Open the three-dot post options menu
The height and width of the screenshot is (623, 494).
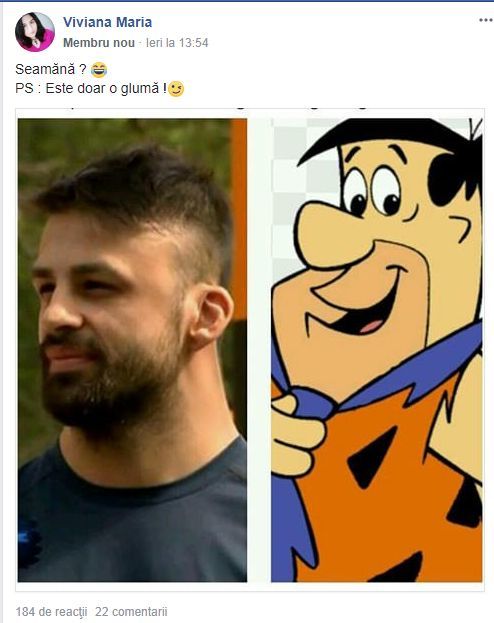[x=486, y=20]
